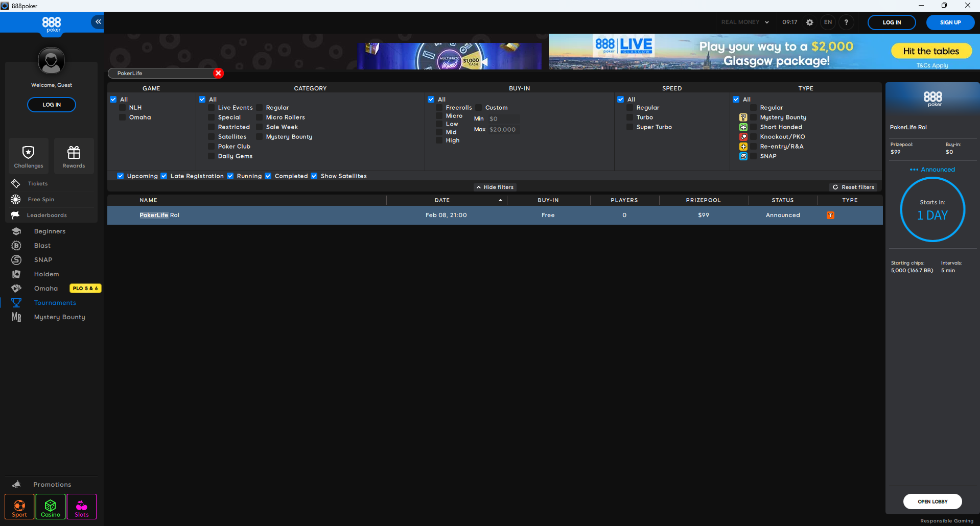Image resolution: width=980 pixels, height=526 pixels.
Task: Open the Sport icon at bottom
Action: click(x=19, y=507)
